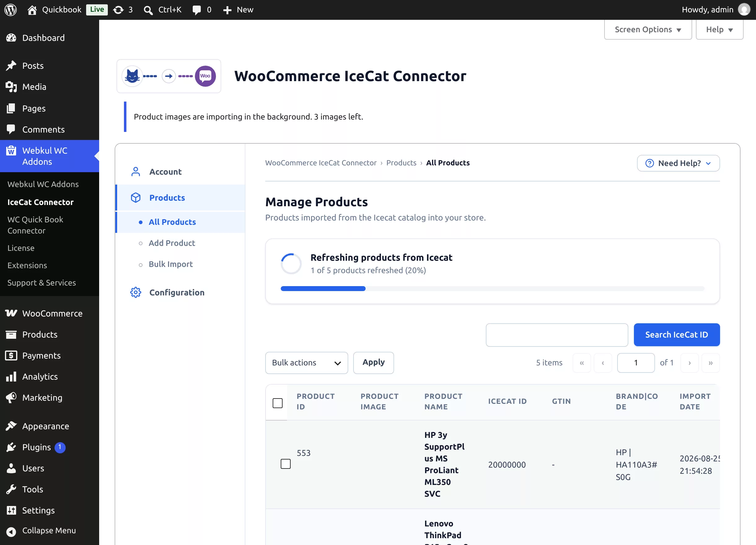Focus the IceCat ID search input

pos(557,334)
